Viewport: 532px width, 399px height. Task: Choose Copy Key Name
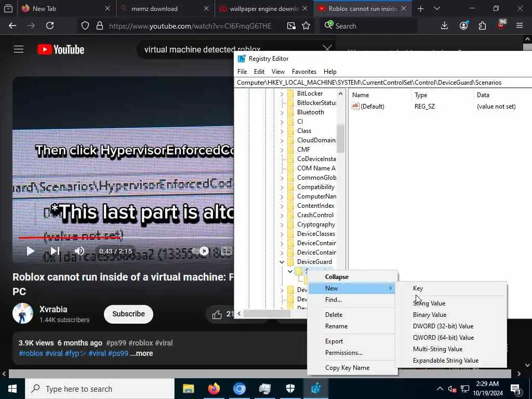[352, 367]
